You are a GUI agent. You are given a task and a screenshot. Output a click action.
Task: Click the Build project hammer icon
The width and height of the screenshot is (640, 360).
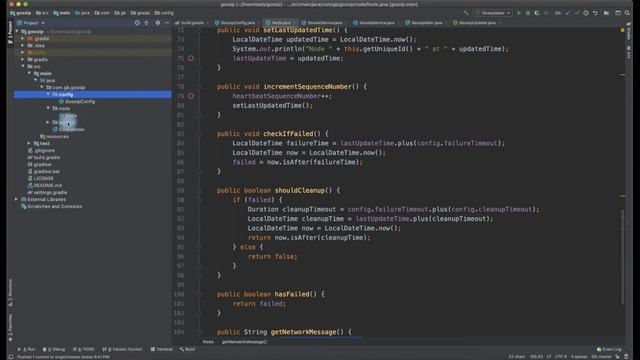[466, 13]
